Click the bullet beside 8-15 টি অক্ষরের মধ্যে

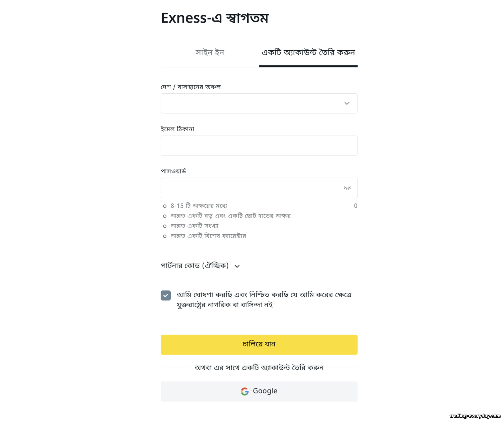coord(165,206)
